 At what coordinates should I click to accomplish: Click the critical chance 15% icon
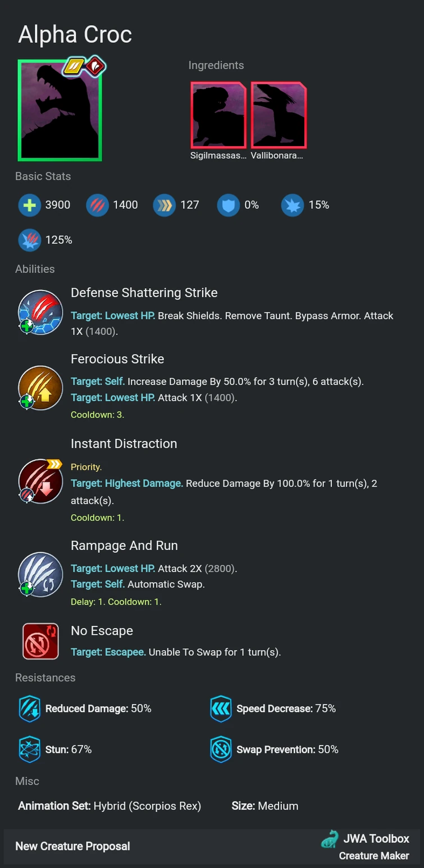pos(292,205)
